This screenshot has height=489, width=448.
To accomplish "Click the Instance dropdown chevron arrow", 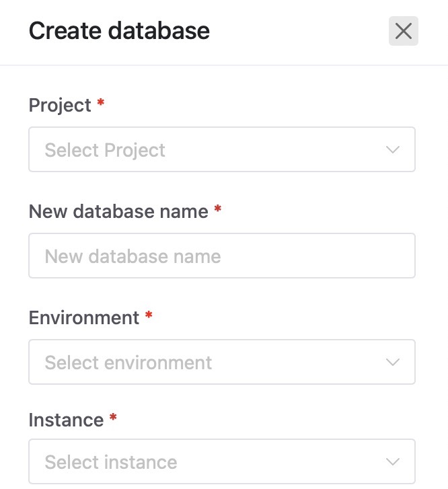I will point(392,461).
